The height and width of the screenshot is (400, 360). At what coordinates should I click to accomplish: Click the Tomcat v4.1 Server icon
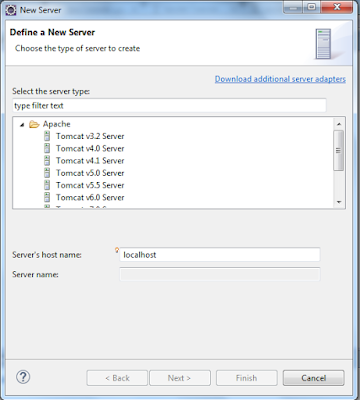(47, 161)
